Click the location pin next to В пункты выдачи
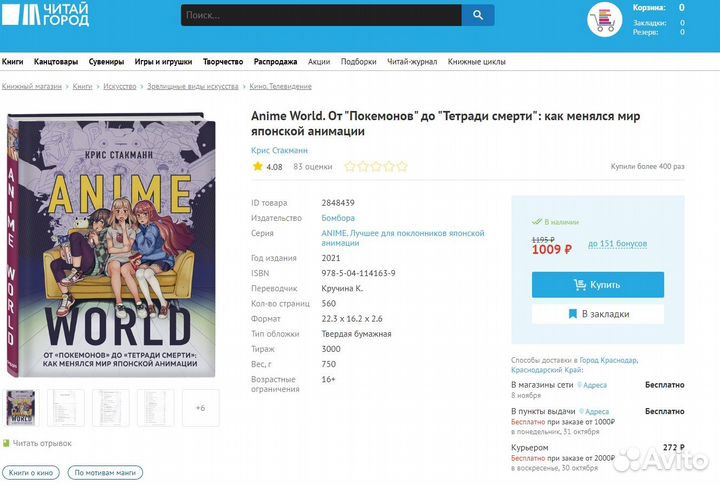The width and height of the screenshot is (720, 485). pyautogui.click(x=582, y=411)
